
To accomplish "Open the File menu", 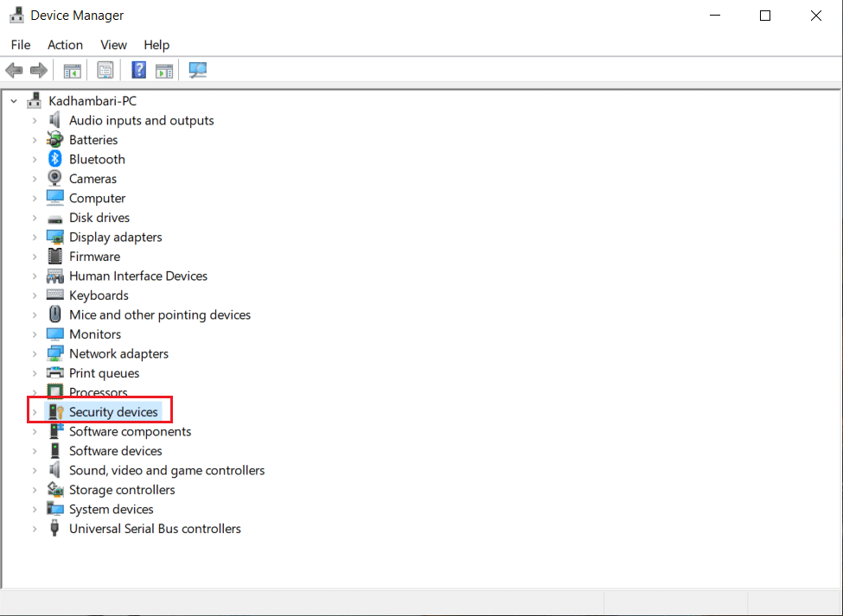I will [21, 45].
